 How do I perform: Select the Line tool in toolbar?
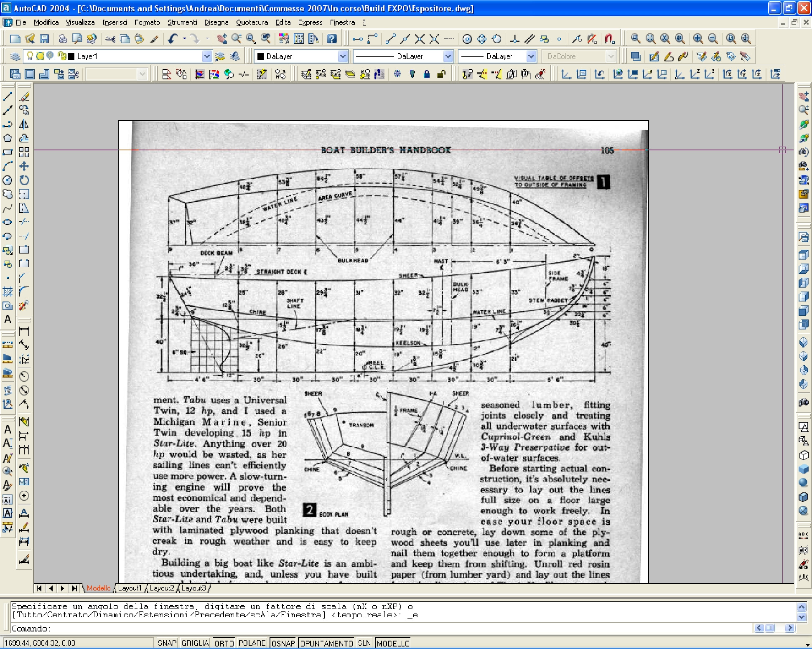(9, 98)
